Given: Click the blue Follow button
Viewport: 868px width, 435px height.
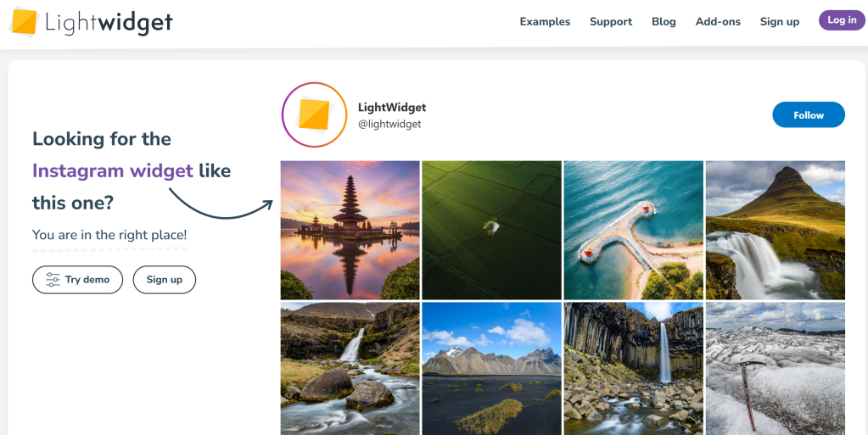Looking at the screenshot, I should [809, 115].
